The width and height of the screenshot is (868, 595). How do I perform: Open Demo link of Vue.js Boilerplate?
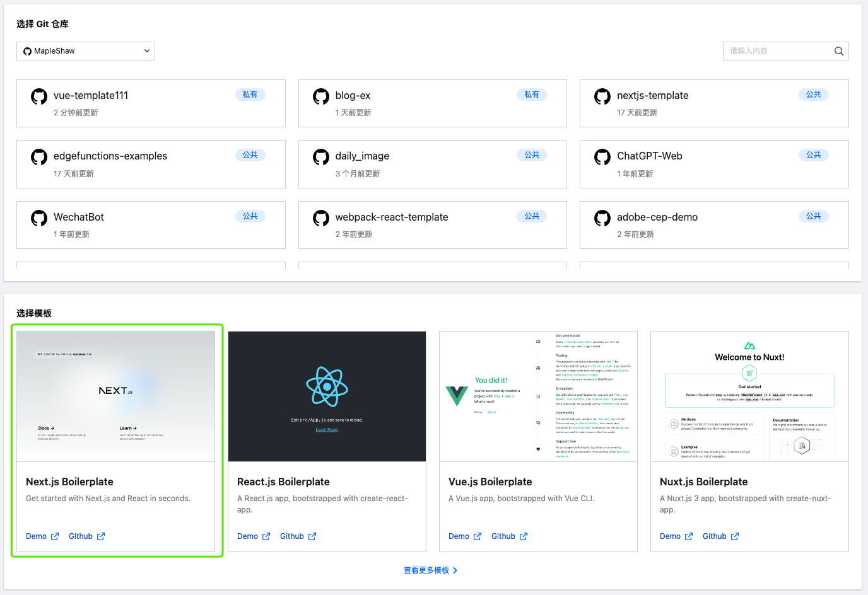click(x=459, y=536)
